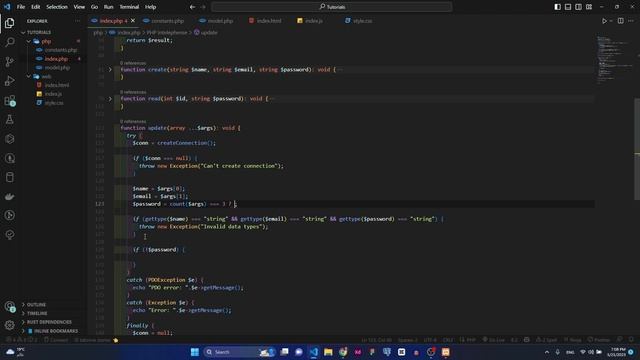Close the index.php tab
Screen dimensions: 640x360
click(133, 21)
